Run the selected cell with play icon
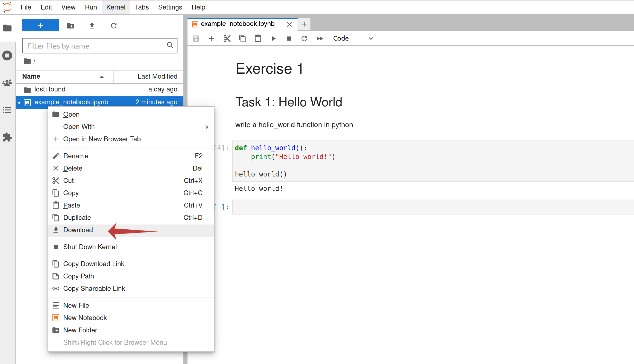This screenshot has width=634, height=364. [x=273, y=39]
